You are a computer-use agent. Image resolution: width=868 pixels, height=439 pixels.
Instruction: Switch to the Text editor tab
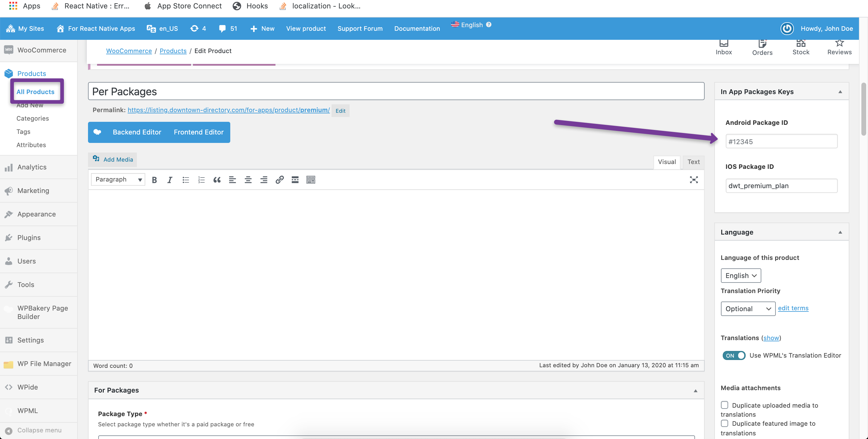pos(693,162)
